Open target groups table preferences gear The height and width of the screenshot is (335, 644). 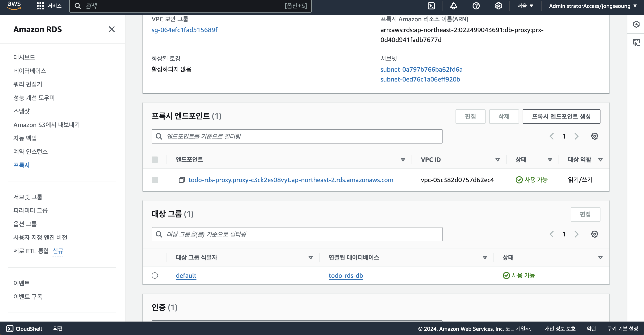pos(594,234)
